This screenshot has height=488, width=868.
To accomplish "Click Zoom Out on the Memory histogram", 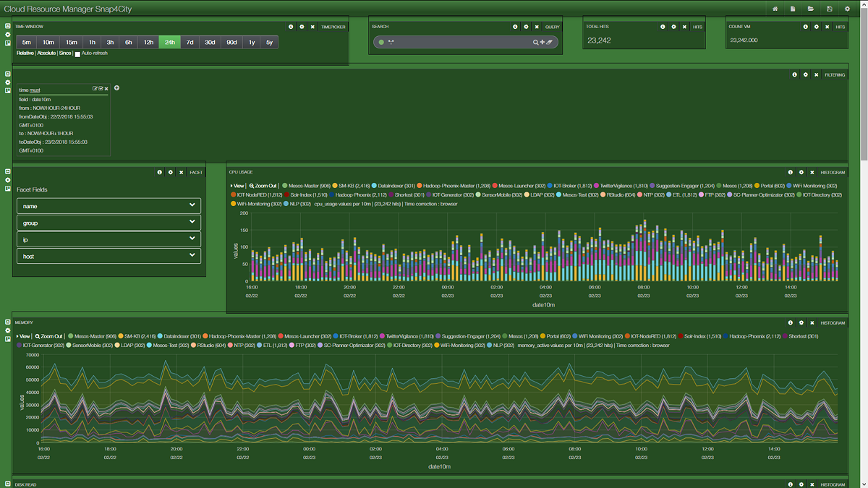I will point(48,336).
